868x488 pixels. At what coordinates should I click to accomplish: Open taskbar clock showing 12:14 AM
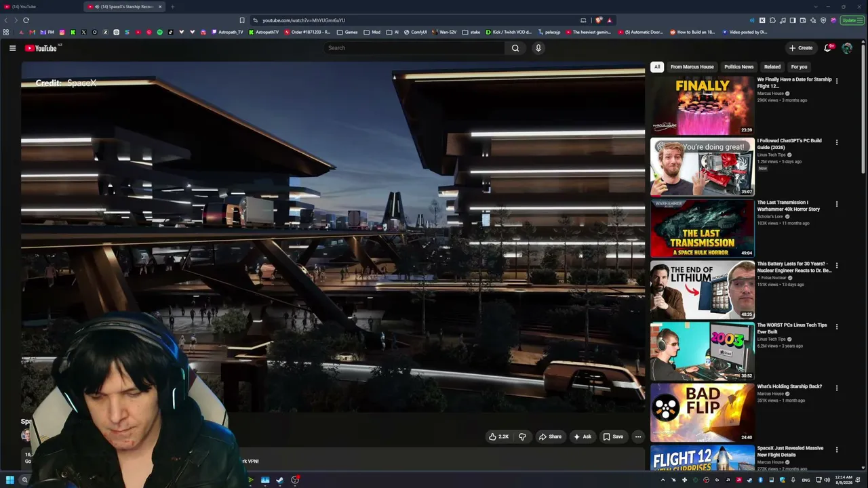844,480
